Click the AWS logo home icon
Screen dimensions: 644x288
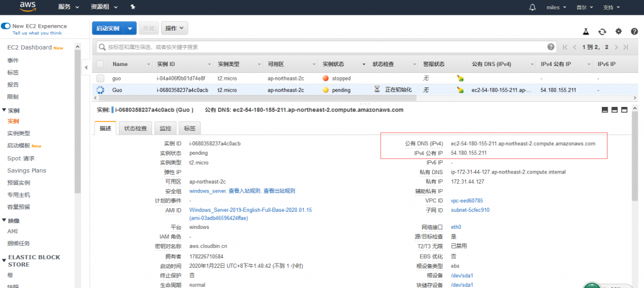[27, 6]
